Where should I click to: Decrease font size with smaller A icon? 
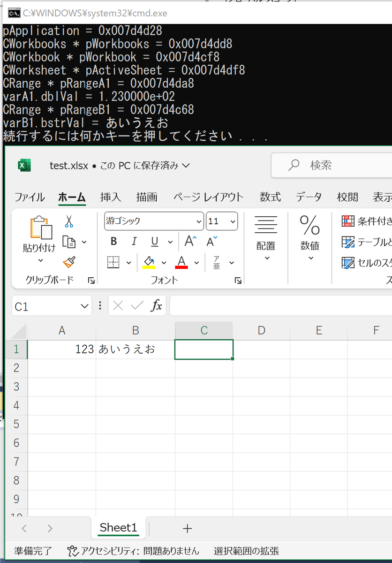pyautogui.click(x=212, y=242)
